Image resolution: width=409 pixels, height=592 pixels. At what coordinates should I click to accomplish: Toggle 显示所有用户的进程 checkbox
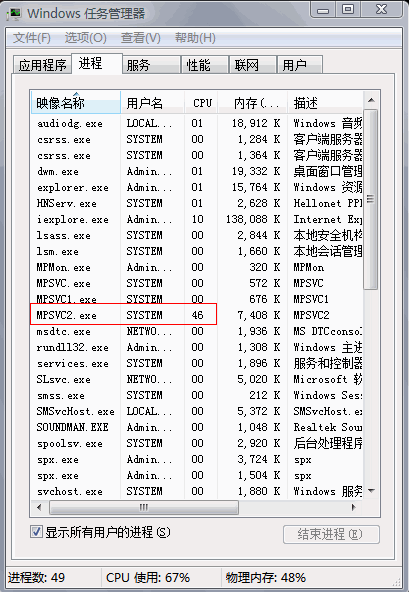(36, 532)
